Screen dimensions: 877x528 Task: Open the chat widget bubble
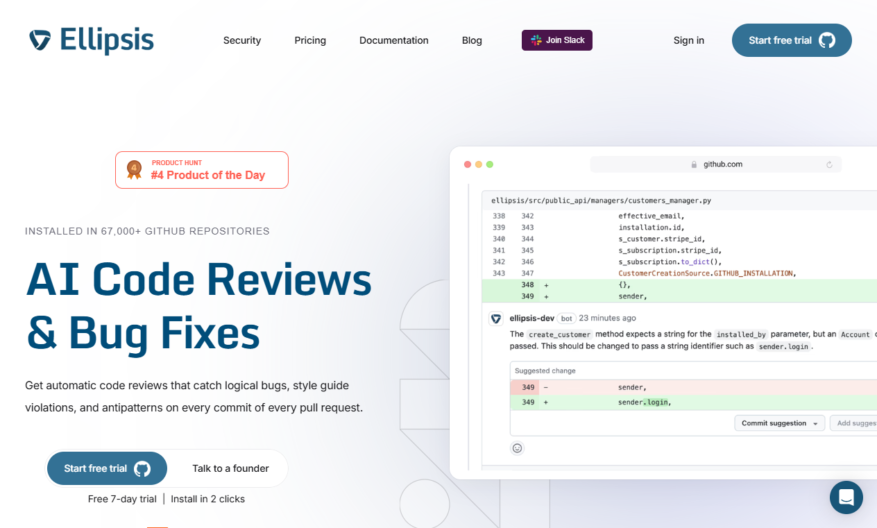846,497
